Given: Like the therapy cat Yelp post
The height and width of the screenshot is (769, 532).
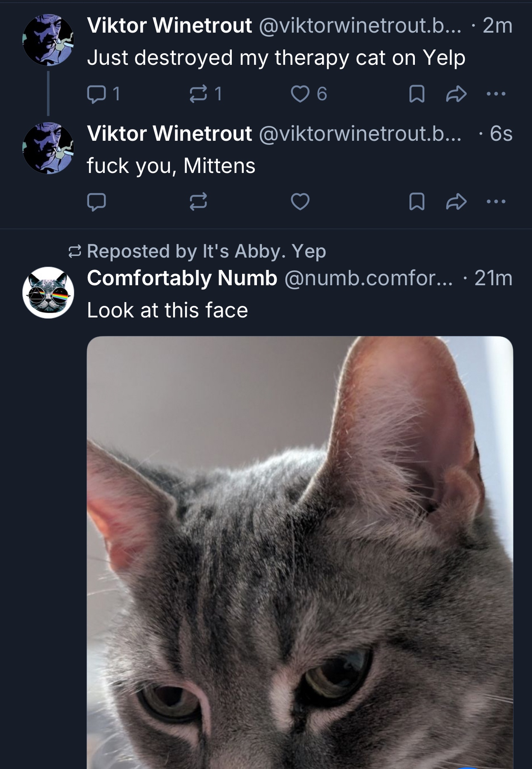Looking at the screenshot, I should (x=300, y=94).
